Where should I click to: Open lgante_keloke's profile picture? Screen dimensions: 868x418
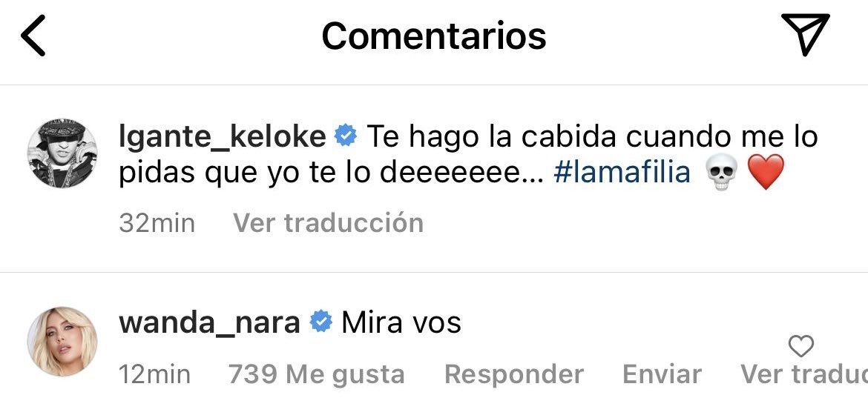coord(62,153)
